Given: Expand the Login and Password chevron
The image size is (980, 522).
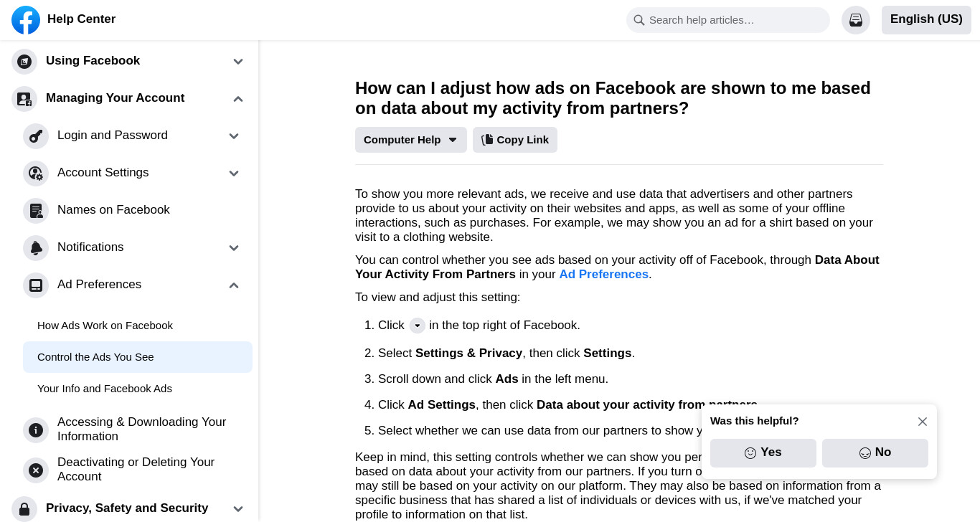Looking at the screenshot, I should [234, 136].
